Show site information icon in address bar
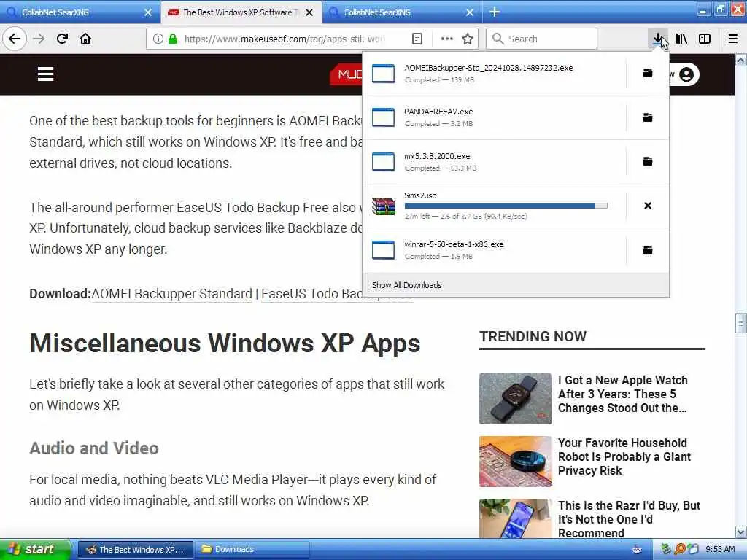 (158, 39)
